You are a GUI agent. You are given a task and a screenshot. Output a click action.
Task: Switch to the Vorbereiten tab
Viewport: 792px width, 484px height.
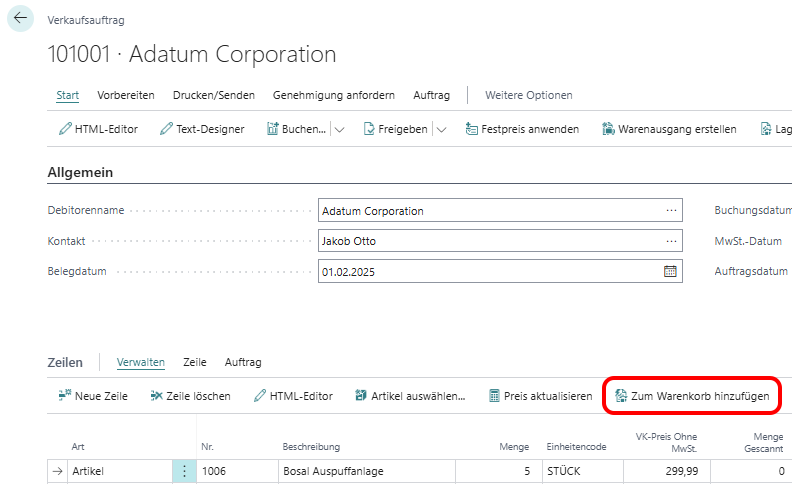126,95
